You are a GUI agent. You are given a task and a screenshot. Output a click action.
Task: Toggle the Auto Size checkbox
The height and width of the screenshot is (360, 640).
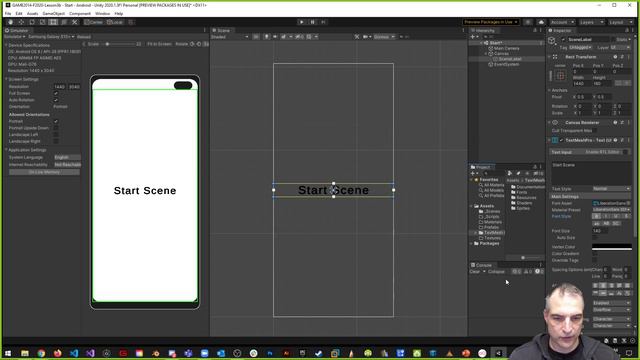coord(595,238)
